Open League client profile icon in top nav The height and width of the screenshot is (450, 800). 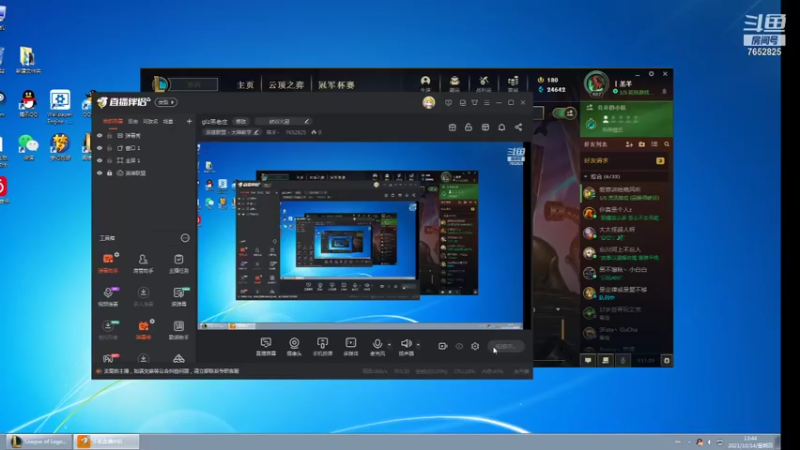pos(425,83)
